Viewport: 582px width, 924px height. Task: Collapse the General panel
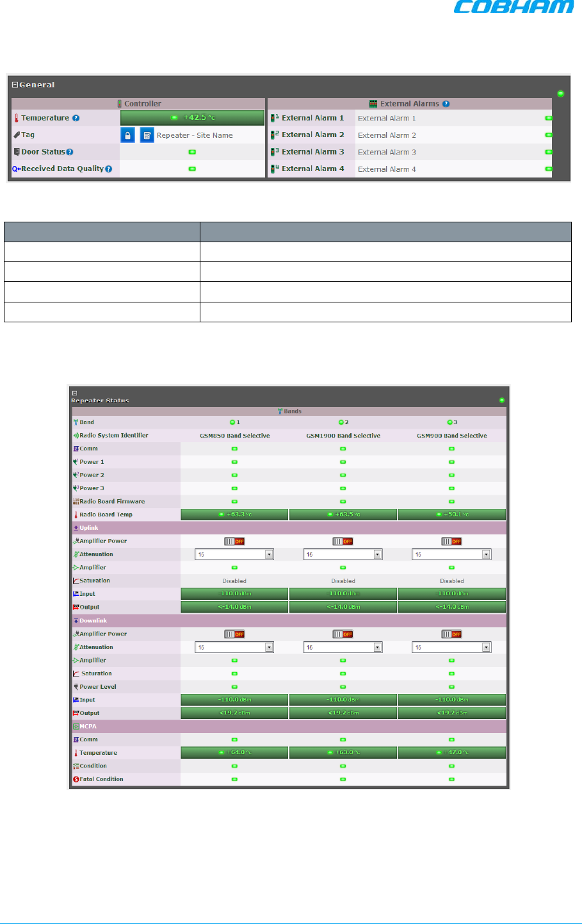click(x=15, y=85)
